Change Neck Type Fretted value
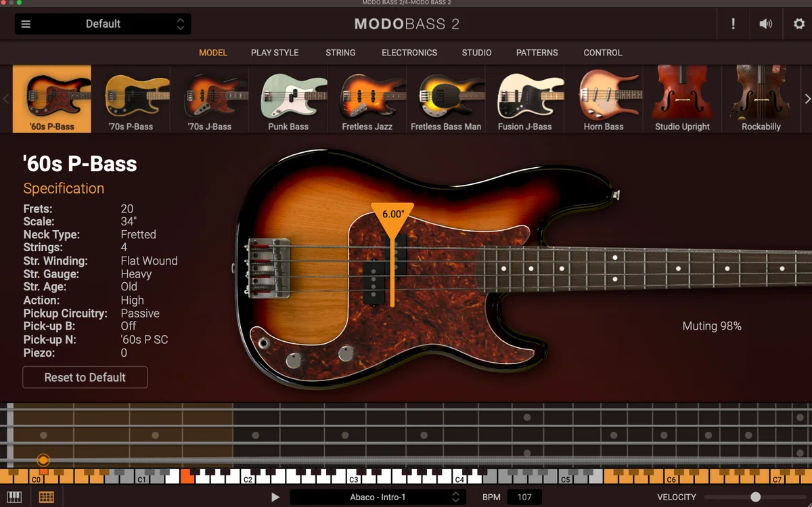812x507 pixels. [138, 235]
